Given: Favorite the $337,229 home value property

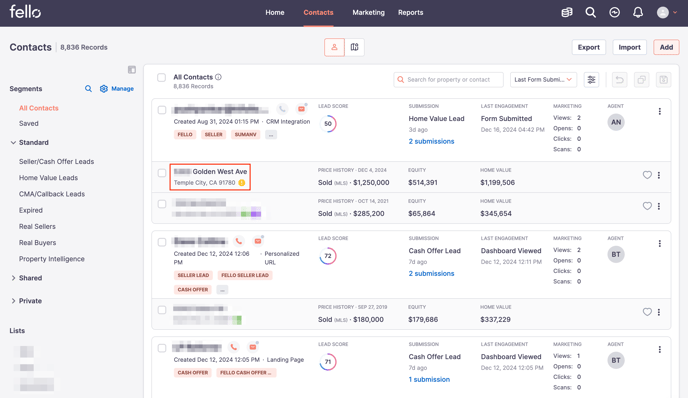Looking at the screenshot, I should [x=647, y=312].
